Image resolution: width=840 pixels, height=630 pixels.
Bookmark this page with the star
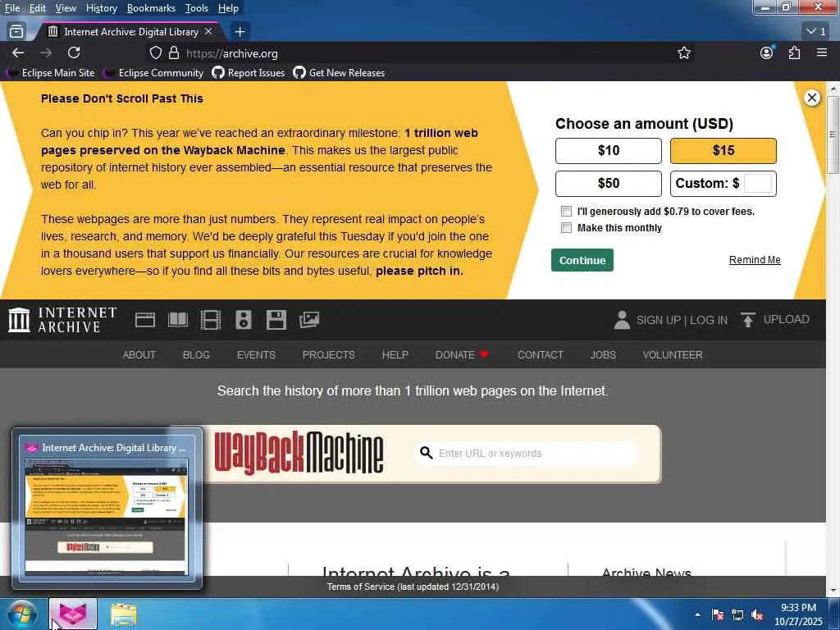683,53
